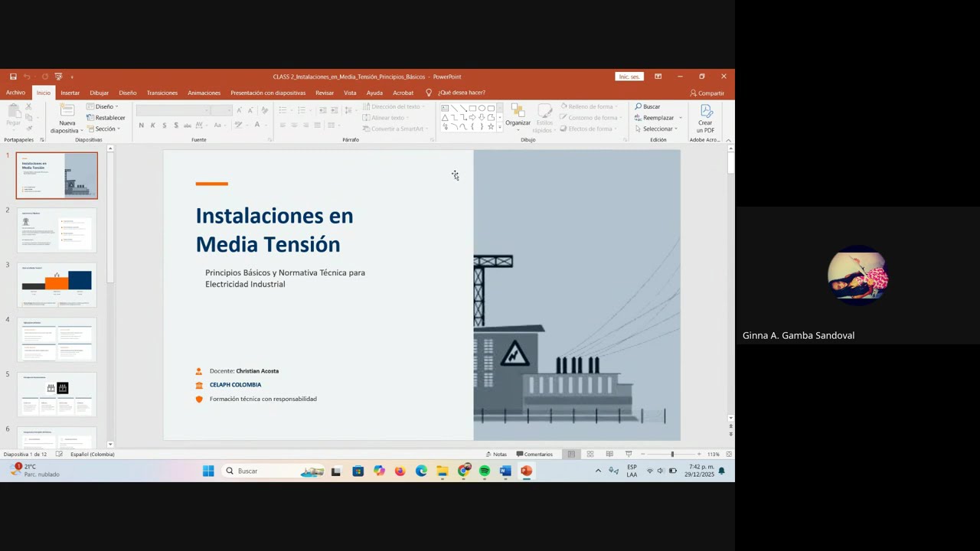Click the zoom out minus button
The image size is (980, 551).
tap(642, 454)
